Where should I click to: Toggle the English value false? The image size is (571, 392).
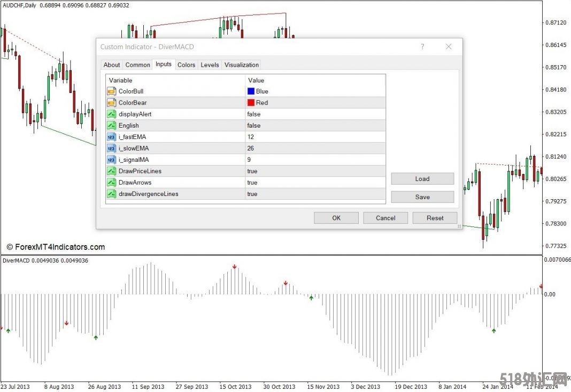click(x=254, y=126)
